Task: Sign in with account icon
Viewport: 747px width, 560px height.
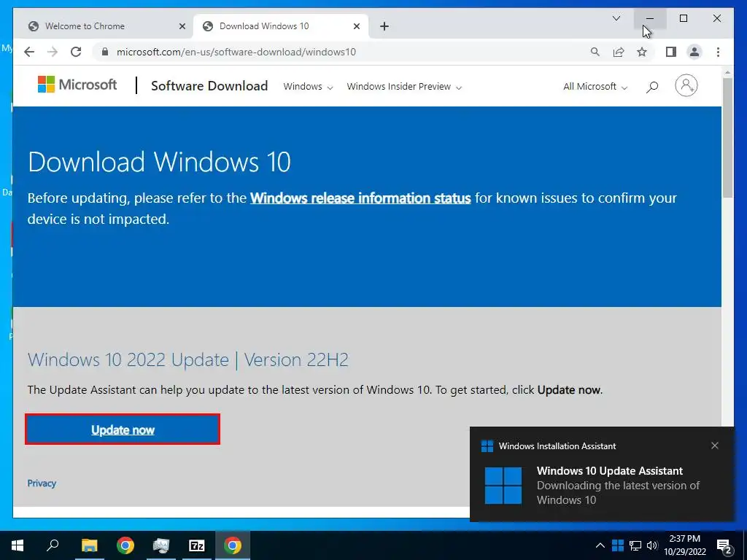Action: click(686, 86)
